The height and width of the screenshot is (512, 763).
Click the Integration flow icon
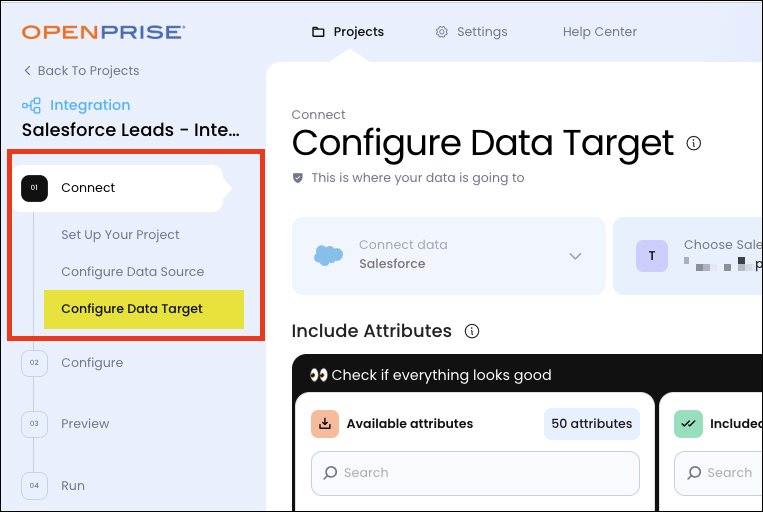click(31, 105)
